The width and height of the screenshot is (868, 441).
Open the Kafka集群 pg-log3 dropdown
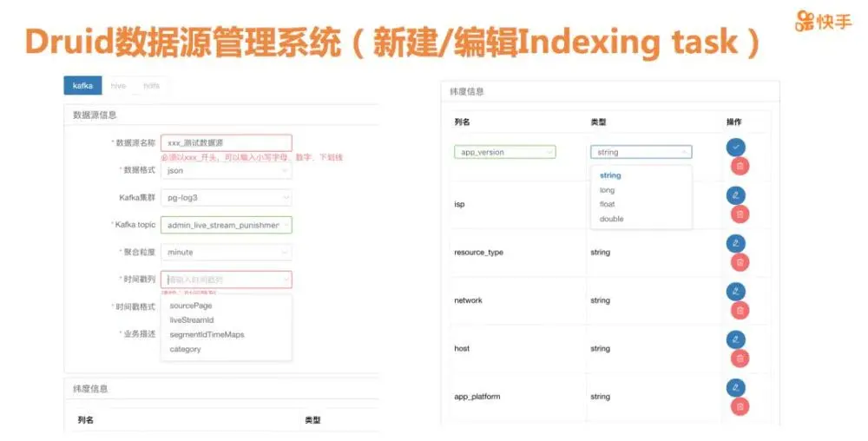(x=227, y=198)
